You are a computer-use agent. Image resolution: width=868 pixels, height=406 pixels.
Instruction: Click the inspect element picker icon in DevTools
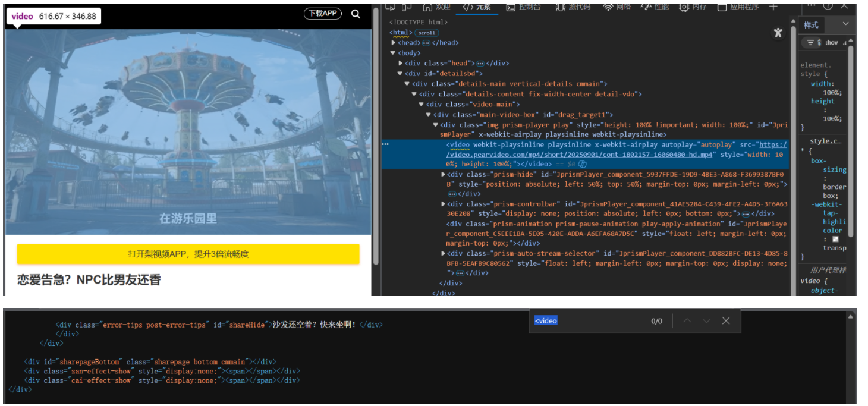click(x=391, y=7)
